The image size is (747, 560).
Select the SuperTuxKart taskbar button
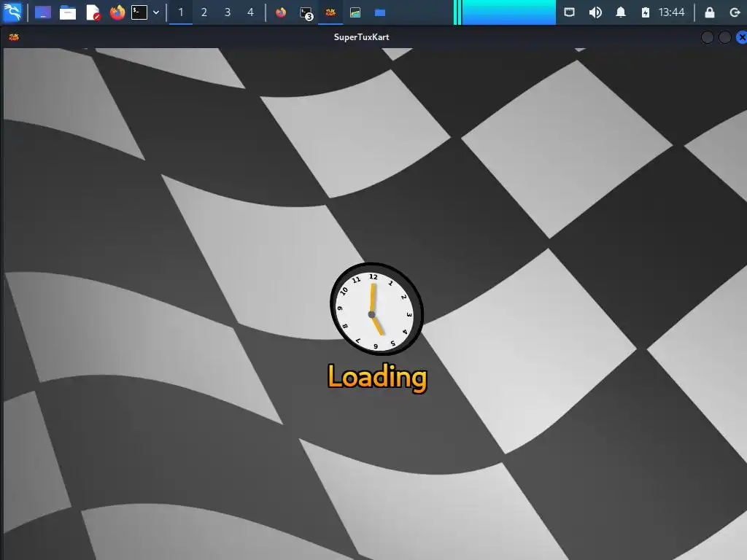coord(330,12)
